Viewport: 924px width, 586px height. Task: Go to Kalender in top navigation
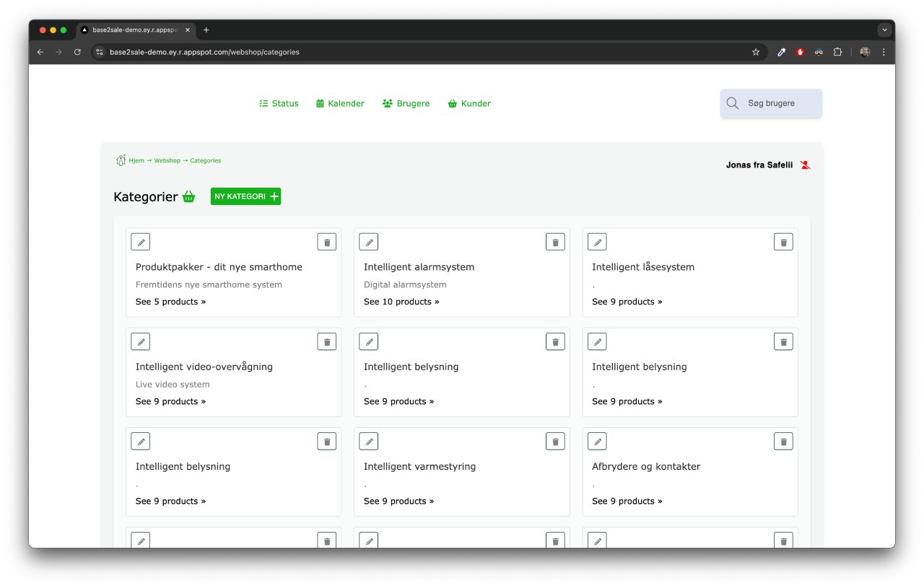coord(340,104)
